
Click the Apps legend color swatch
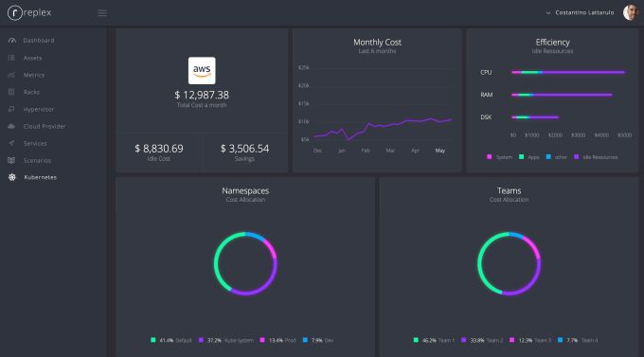pyautogui.click(x=521, y=157)
